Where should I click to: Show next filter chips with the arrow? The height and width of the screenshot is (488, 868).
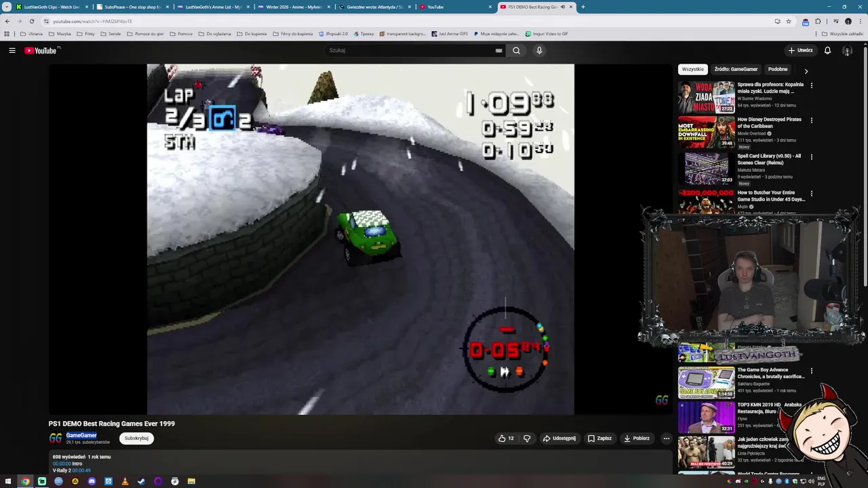[806, 70]
